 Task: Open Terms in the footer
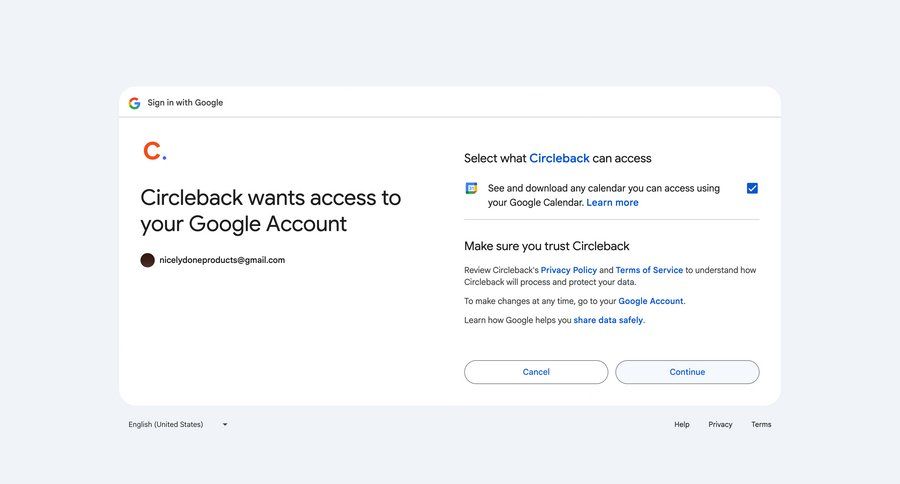[x=761, y=425]
